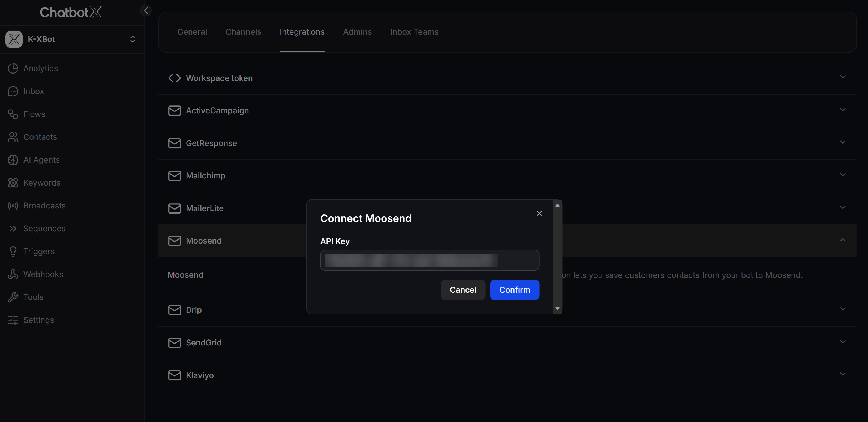Click the ChatbotX logo
The height and width of the screenshot is (422, 868).
point(70,12)
